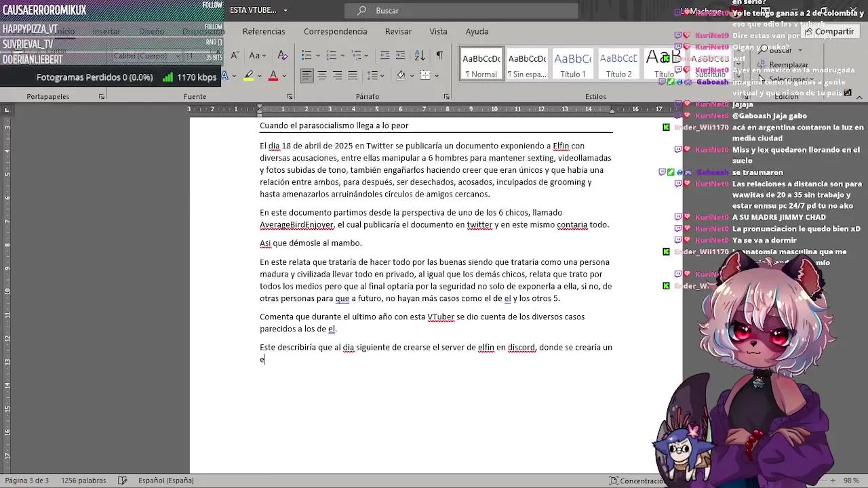Open the line spacing dropdown arrow
This screenshot has width=868, height=488.
tap(383, 76)
